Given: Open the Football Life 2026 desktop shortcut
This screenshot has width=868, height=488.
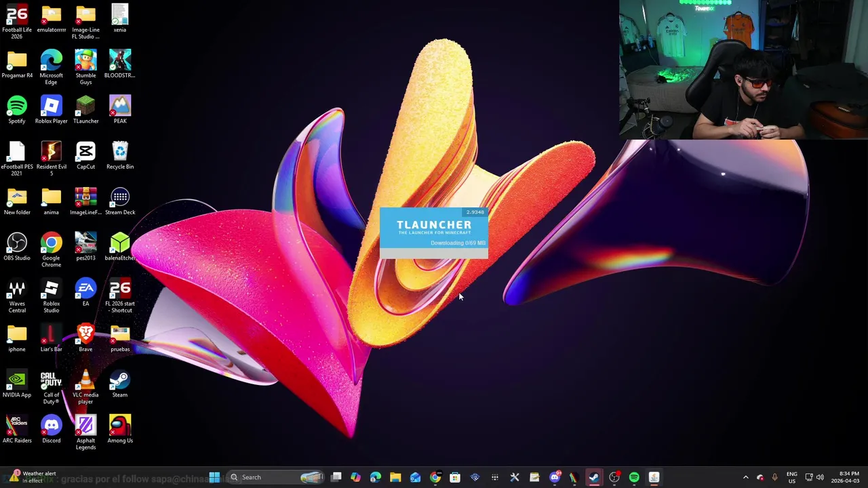Looking at the screenshot, I should click(x=17, y=22).
